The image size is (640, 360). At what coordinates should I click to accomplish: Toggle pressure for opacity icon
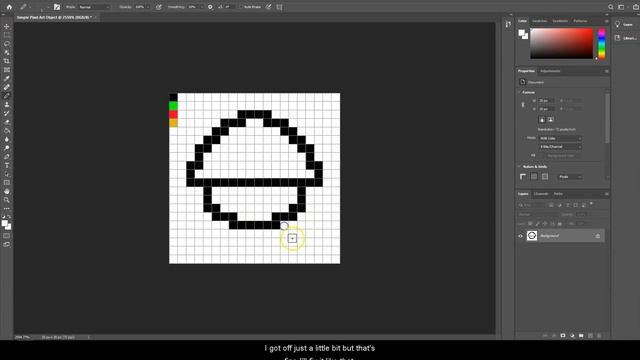point(159,7)
